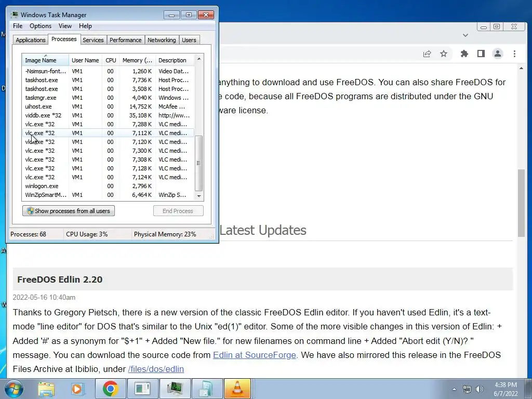Select the vlc.exe row using 7,308 K
The width and height of the screenshot is (532, 399).
[x=109, y=159]
